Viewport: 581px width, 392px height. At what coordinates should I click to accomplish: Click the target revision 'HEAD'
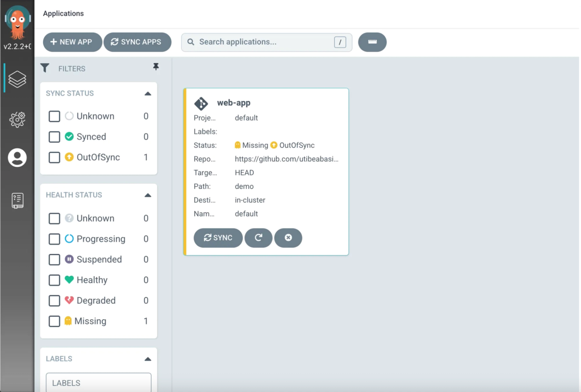click(x=244, y=173)
